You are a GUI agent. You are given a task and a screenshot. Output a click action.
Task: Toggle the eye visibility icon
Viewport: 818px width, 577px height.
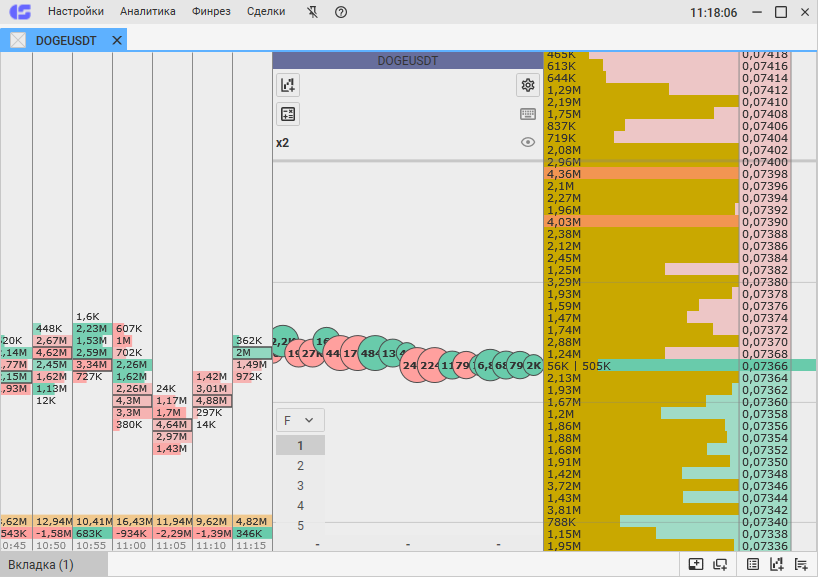pos(528,142)
